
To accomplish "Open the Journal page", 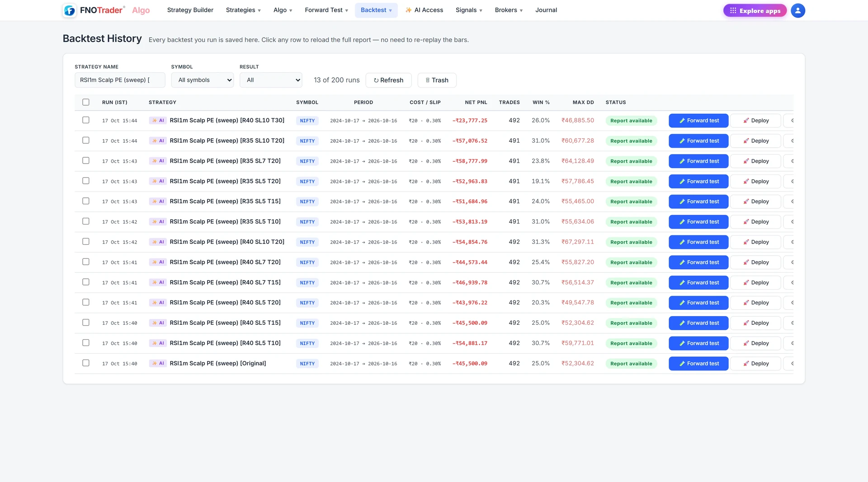I will coord(546,10).
